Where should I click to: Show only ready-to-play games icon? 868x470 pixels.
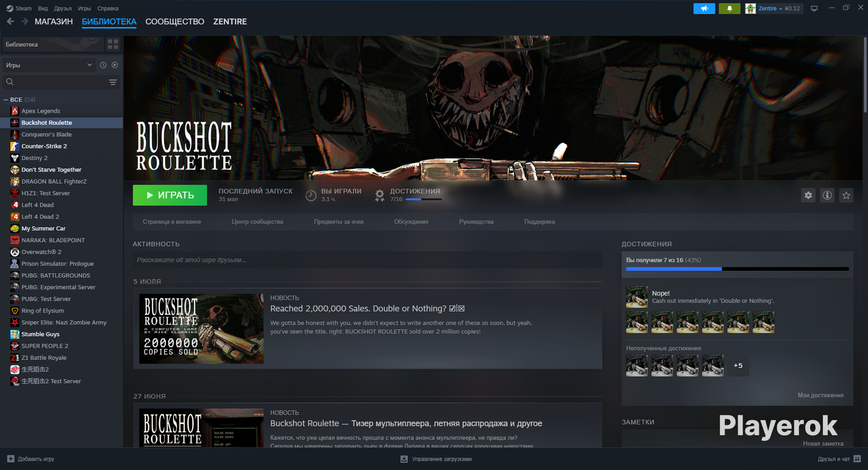[115, 65]
